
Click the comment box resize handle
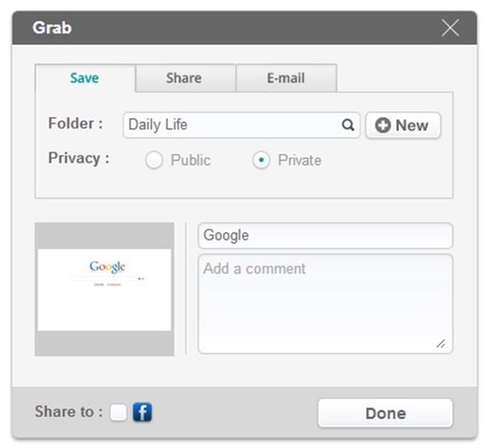coord(441,344)
